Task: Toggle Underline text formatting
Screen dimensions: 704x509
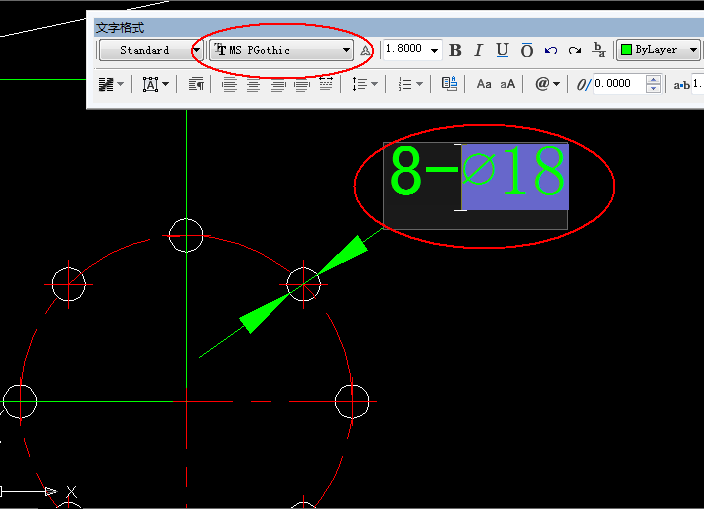Action: (502, 50)
